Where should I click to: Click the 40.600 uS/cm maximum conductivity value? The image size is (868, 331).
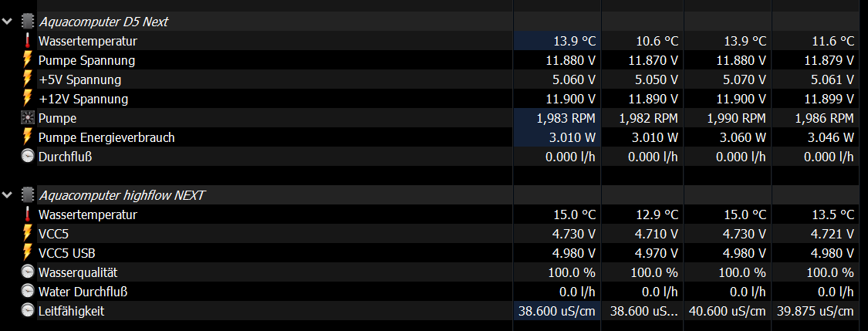(x=728, y=312)
